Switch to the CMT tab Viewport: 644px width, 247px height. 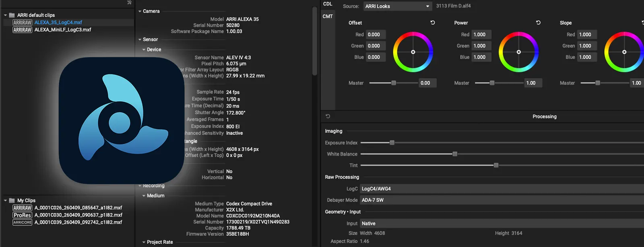328,16
